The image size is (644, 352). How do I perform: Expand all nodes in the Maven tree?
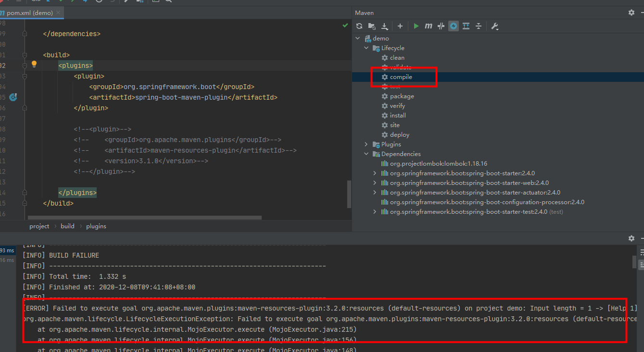(466, 26)
